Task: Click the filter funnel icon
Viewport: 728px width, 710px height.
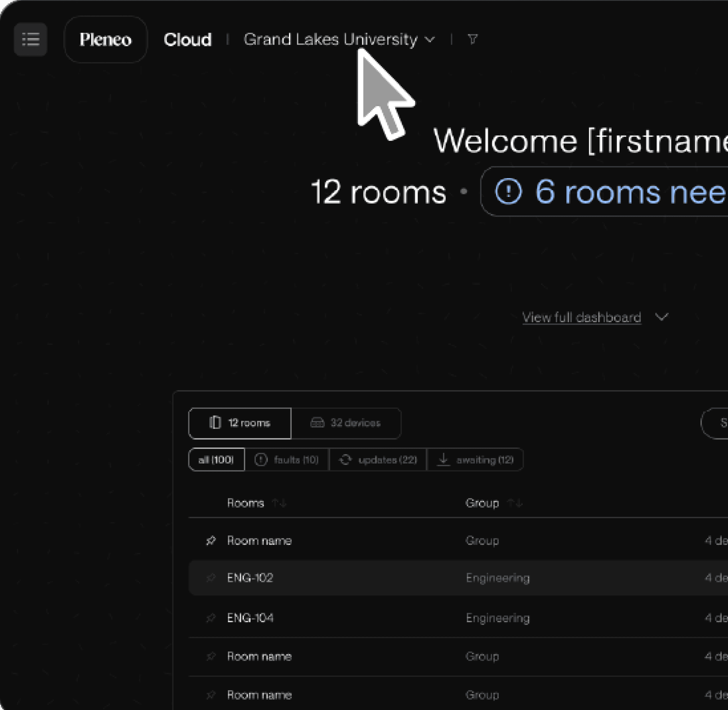Action: click(x=472, y=39)
